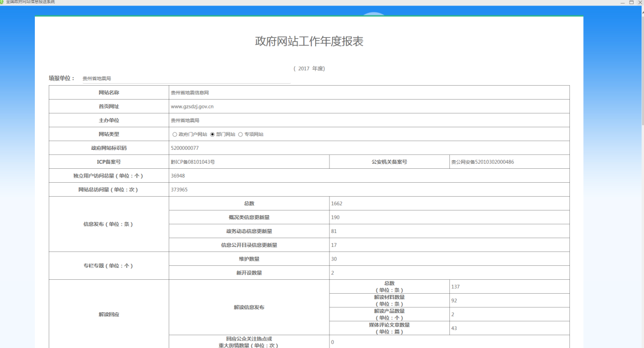Click the 解读材料数量 field 92
Screen dimensions: 644x348
(509, 301)
